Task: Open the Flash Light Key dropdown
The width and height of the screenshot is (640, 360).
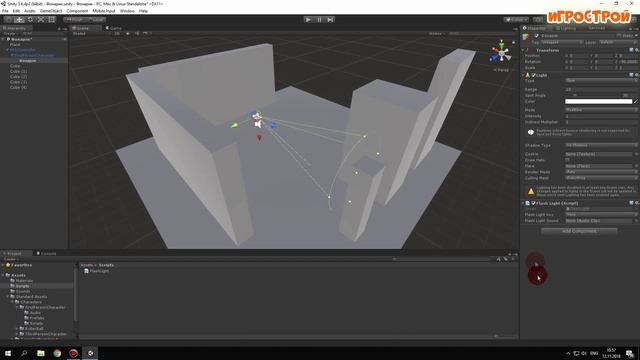Action: tap(601, 214)
